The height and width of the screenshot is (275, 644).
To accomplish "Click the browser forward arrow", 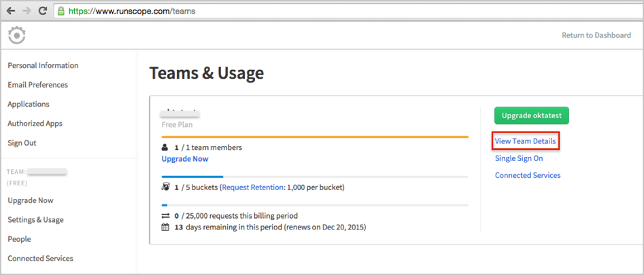I will 27,12.
